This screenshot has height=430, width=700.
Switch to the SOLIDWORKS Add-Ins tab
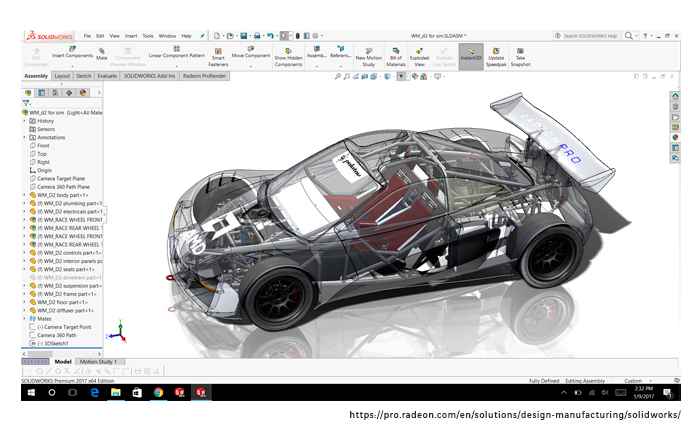point(150,76)
